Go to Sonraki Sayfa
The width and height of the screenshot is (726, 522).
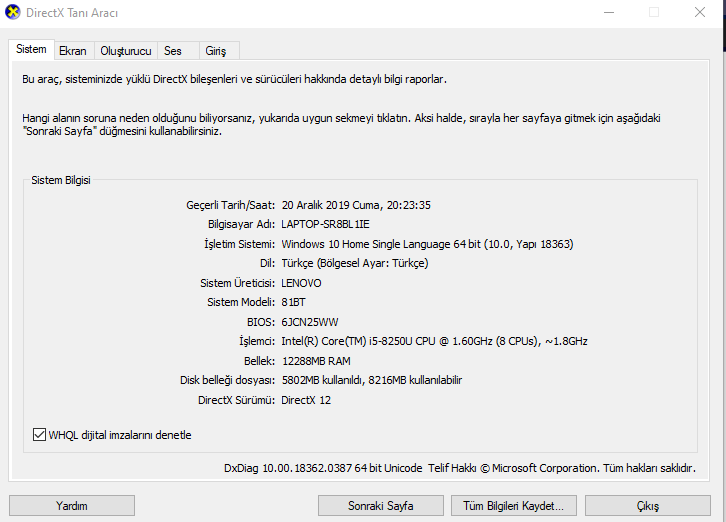[x=381, y=505]
